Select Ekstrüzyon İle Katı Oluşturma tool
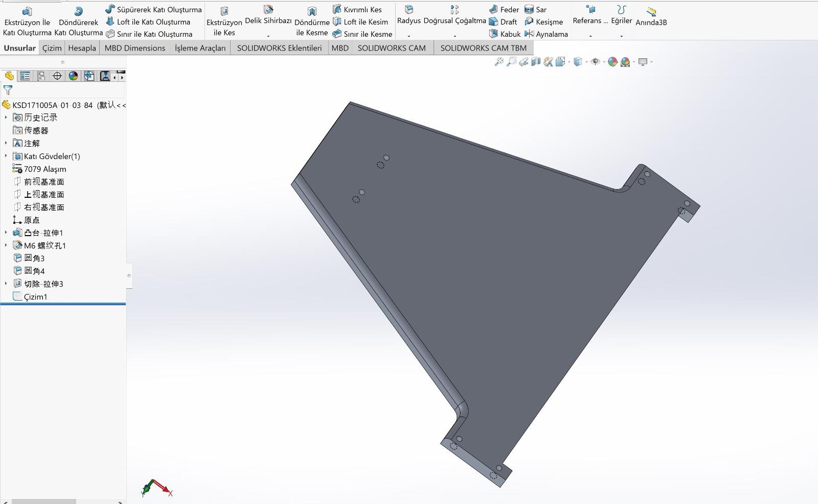This screenshot has height=504, width=818. [27, 21]
